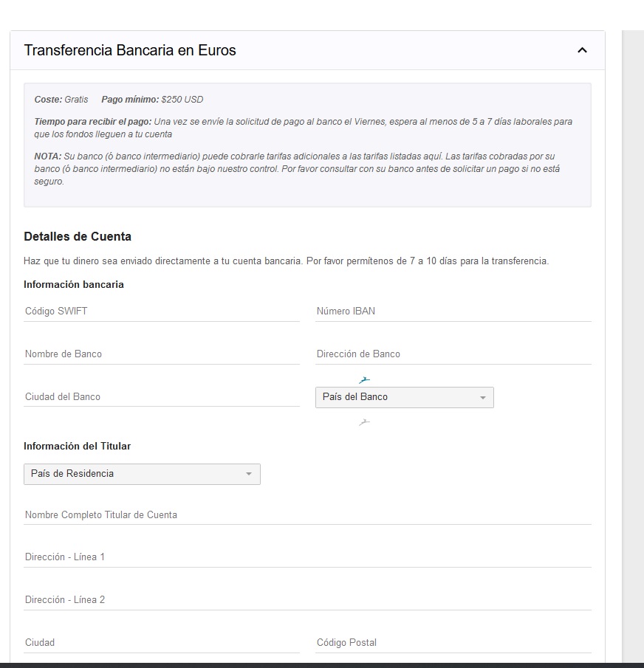This screenshot has width=644, height=668.
Task: Click the blue bird icon above País del Banco
Action: point(363,380)
